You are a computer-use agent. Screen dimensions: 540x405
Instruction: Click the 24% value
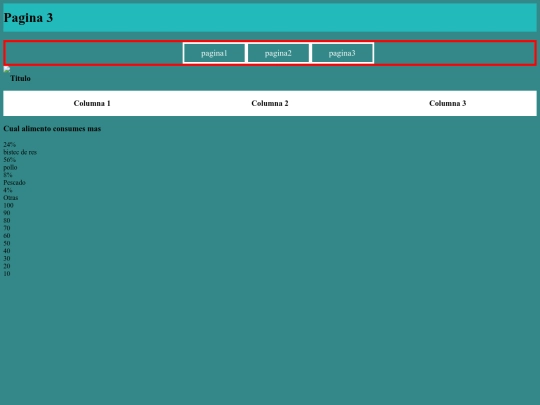click(x=10, y=144)
